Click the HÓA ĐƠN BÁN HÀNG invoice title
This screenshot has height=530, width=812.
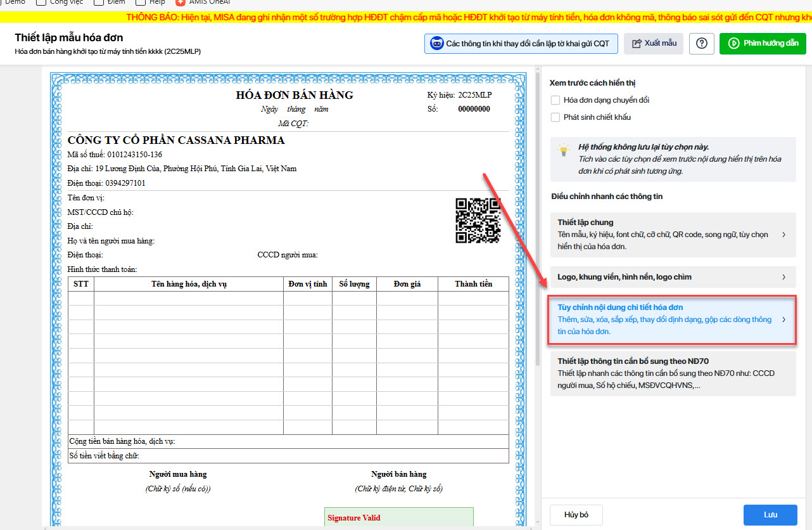(x=295, y=96)
